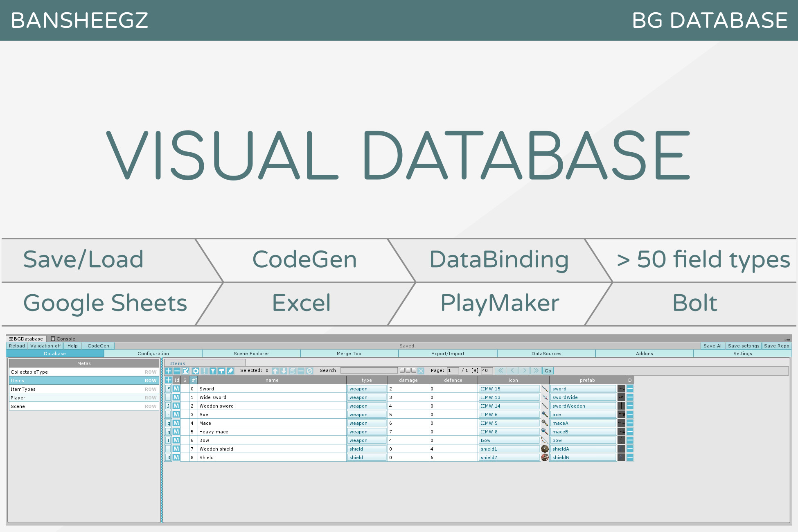Toggle the first search option checkbox near the search field
The width and height of the screenshot is (798, 532).
[403, 371]
